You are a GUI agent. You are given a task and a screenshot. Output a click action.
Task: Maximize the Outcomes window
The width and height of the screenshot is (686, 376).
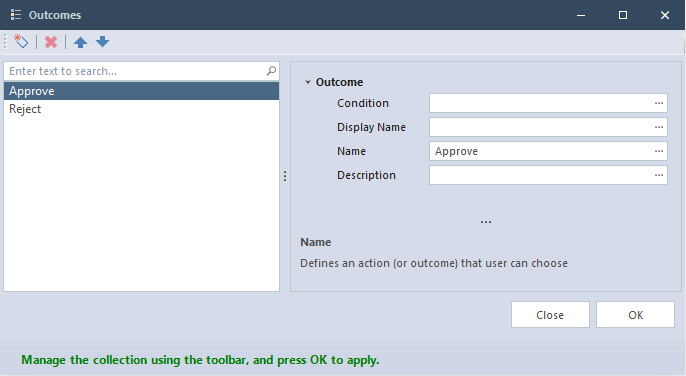(x=623, y=15)
